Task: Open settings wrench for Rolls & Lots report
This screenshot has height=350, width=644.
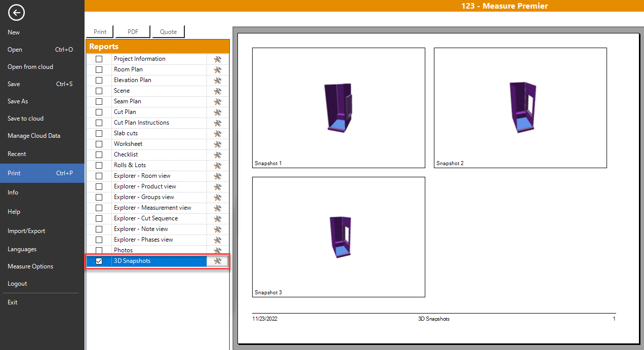Action: pos(217,165)
